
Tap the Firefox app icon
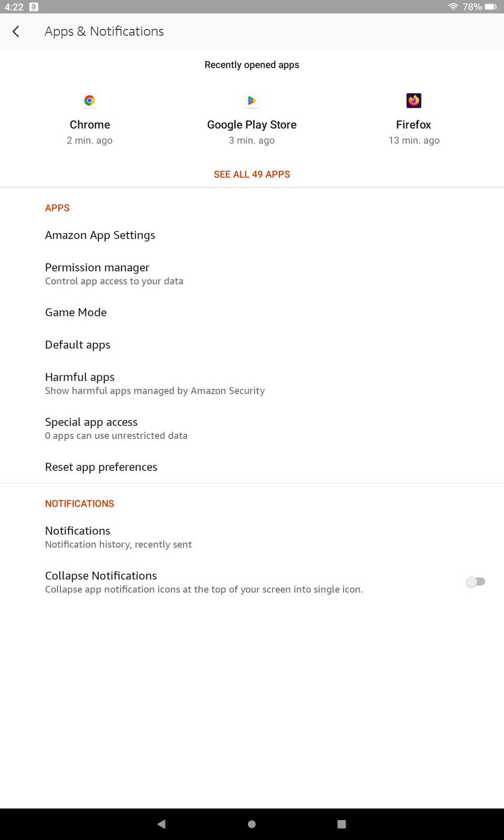414,100
